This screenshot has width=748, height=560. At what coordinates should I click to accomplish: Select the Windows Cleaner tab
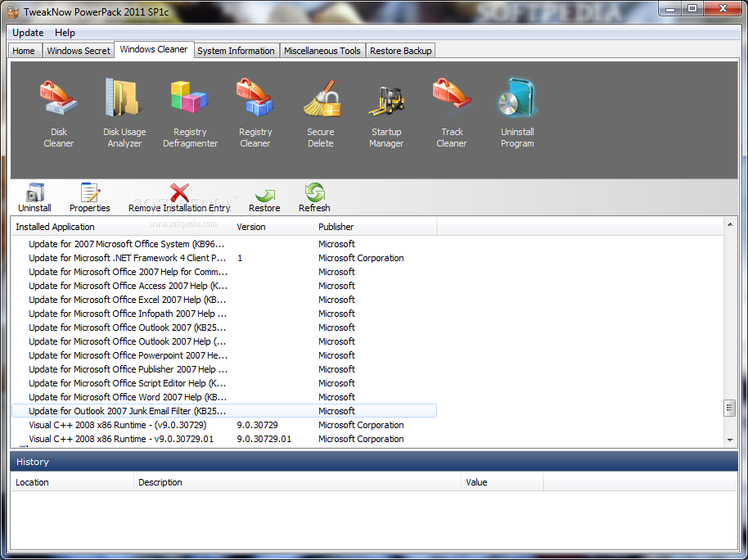(154, 49)
